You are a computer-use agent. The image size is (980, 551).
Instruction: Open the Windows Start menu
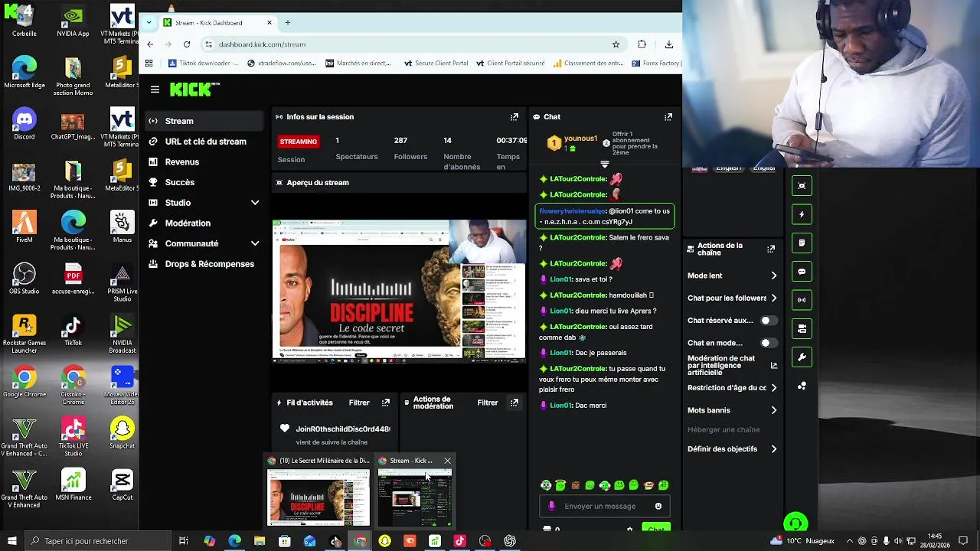11,541
